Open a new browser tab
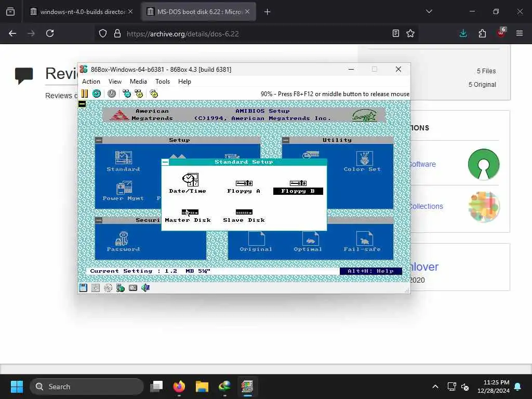The image size is (532, 399). coord(268,12)
